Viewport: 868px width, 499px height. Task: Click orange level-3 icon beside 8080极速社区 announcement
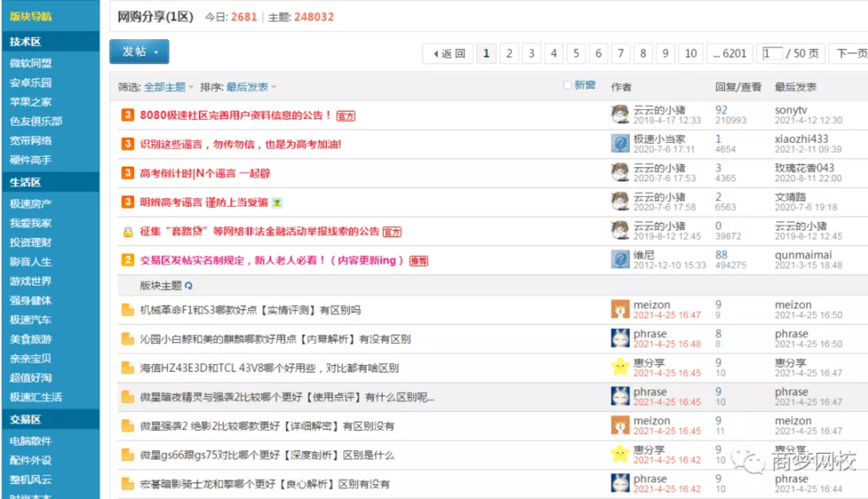point(128,115)
